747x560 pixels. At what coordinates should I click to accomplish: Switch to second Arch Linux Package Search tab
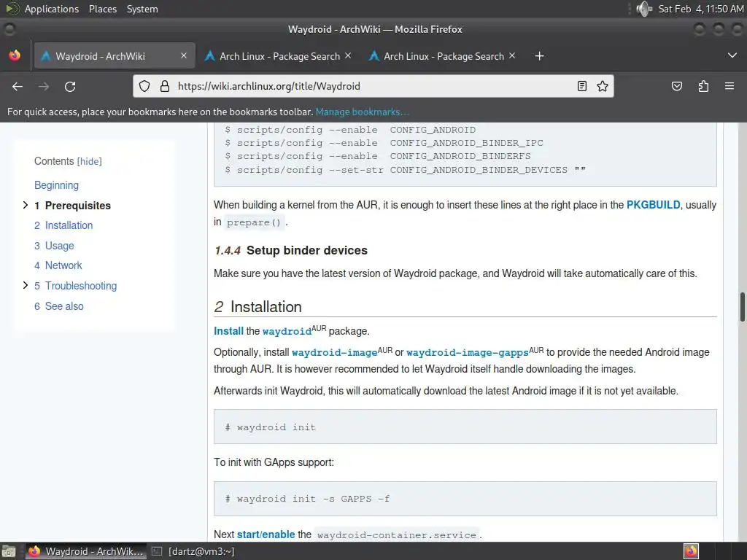(x=279, y=56)
